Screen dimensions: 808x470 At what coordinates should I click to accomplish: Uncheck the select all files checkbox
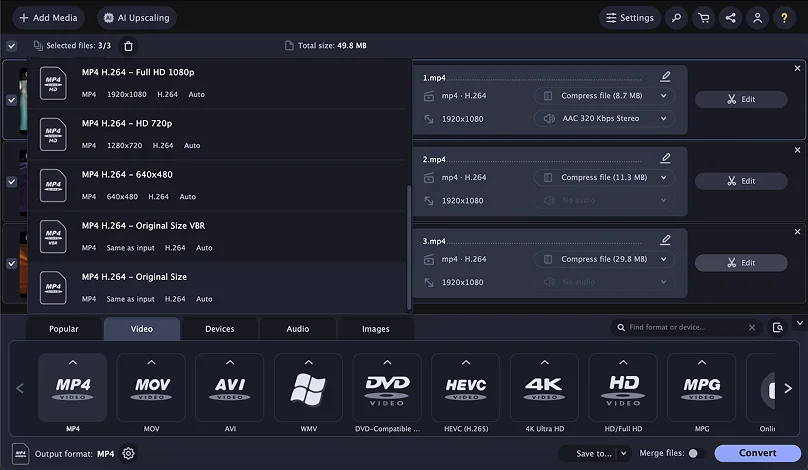point(12,46)
